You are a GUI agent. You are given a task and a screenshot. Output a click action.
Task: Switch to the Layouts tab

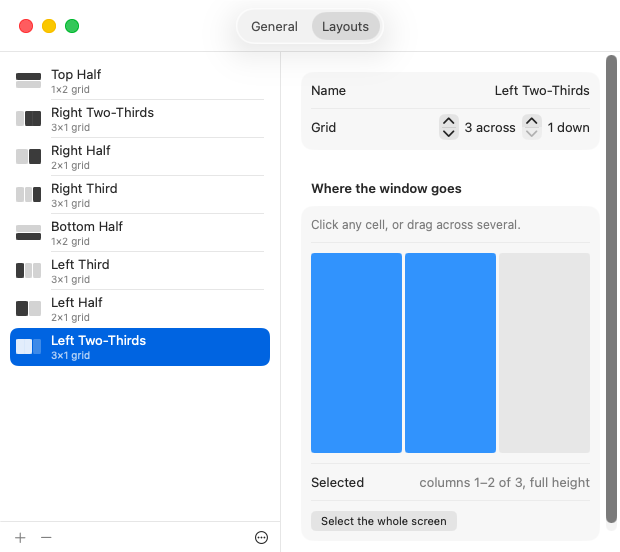click(x=345, y=26)
